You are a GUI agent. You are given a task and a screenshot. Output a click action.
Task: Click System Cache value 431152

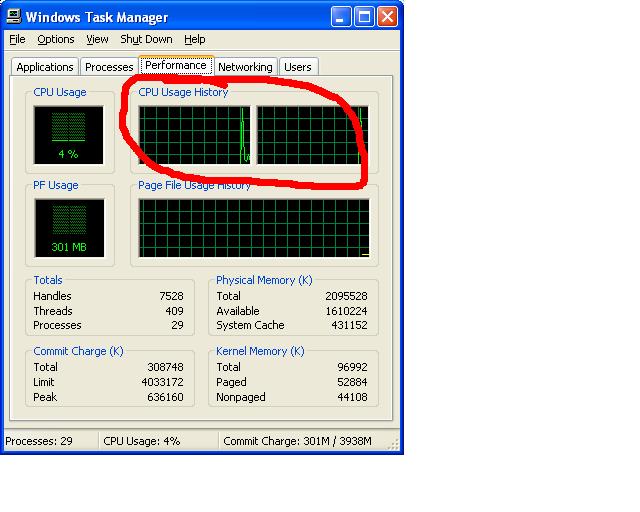[x=349, y=325]
